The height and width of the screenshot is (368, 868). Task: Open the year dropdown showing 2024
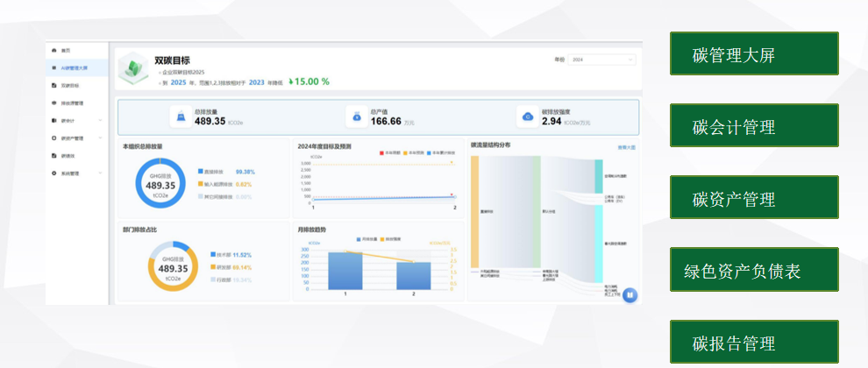pyautogui.click(x=602, y=60)
